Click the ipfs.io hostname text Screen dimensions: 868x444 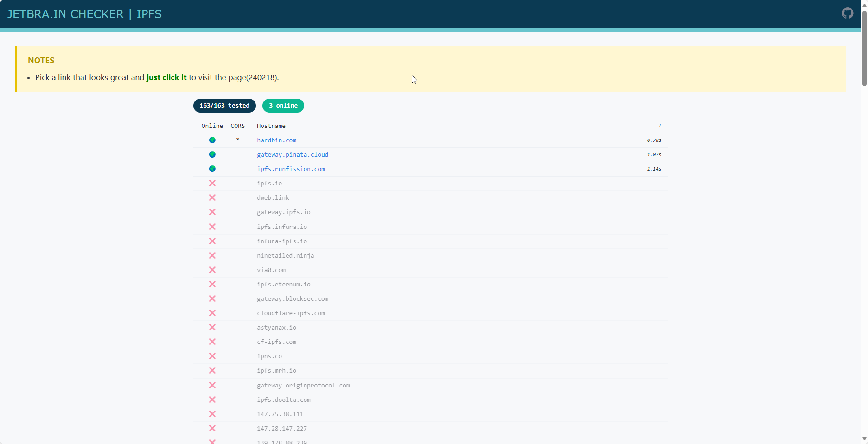[269, 183]
